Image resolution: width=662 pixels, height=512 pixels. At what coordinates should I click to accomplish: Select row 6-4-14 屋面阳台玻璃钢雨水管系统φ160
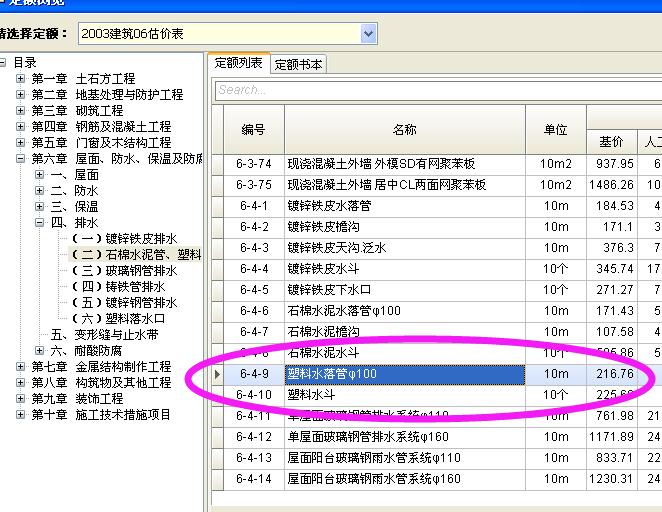pos(437,479)
